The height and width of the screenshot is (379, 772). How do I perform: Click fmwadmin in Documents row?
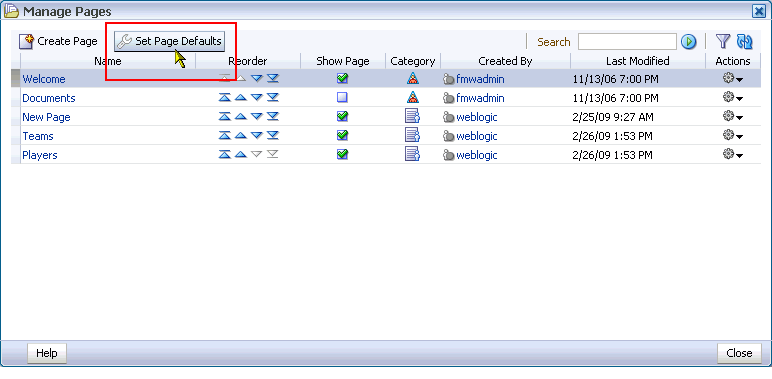pyautogui.click(x=480, y=98)
